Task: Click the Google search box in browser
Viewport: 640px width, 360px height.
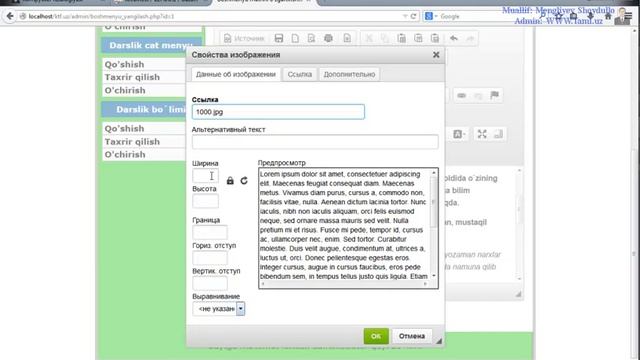Action: click(465, 16)
